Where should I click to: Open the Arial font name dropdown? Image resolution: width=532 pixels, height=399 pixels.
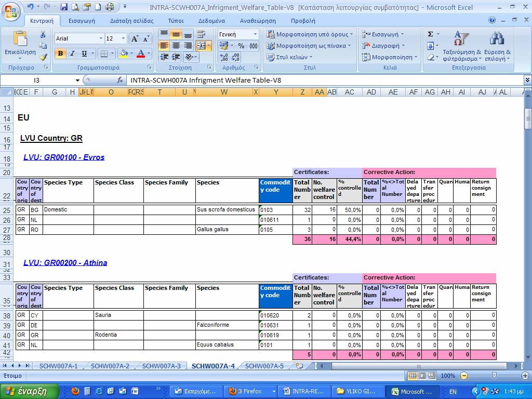(101, 38)
